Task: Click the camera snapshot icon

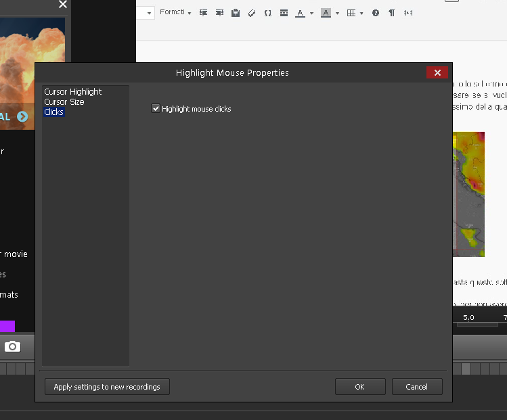Action: pyautogui.click(x=12, y=347)
